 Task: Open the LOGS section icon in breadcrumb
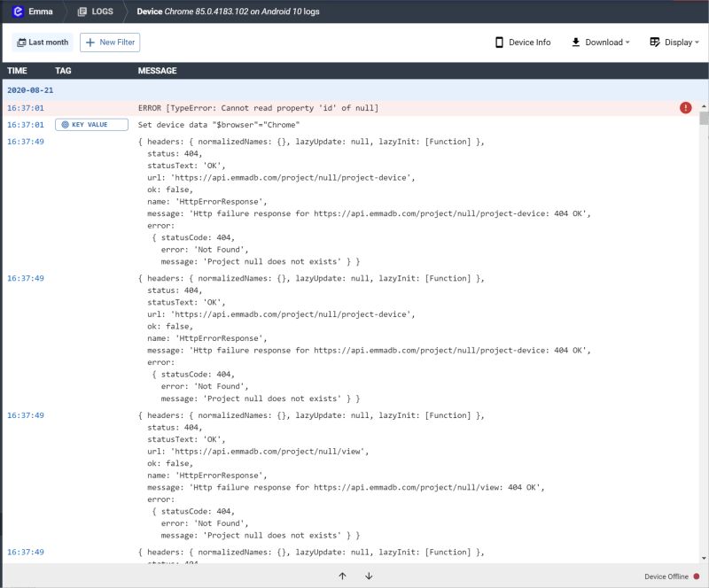point(82,12)
